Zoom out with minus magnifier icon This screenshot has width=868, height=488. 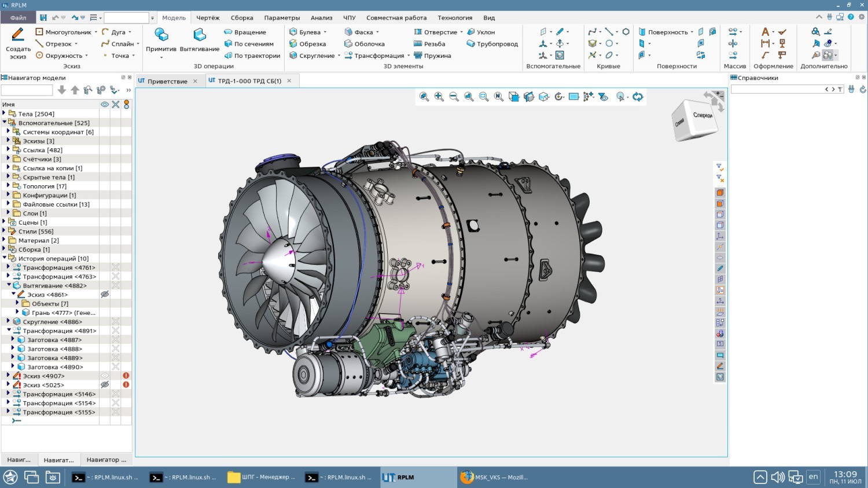454,97
